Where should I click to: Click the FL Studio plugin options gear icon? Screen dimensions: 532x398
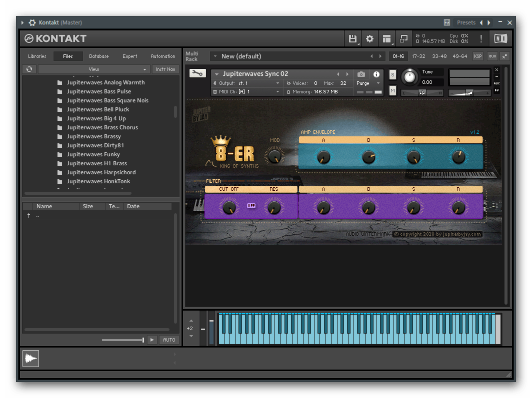tap(32, 22)
